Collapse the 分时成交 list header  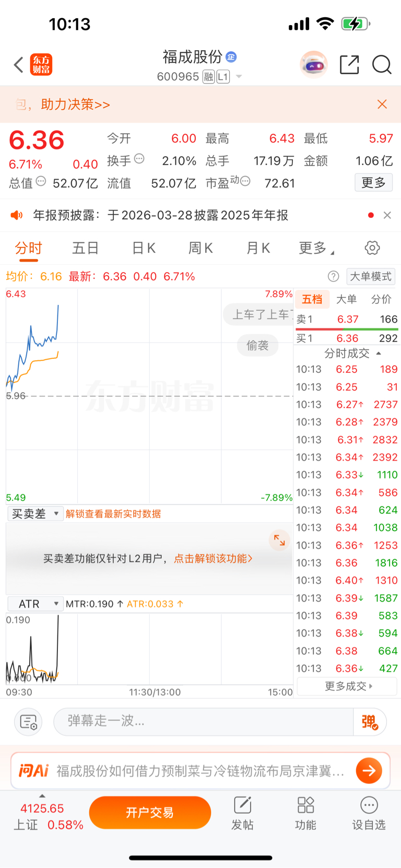[352, 354]
